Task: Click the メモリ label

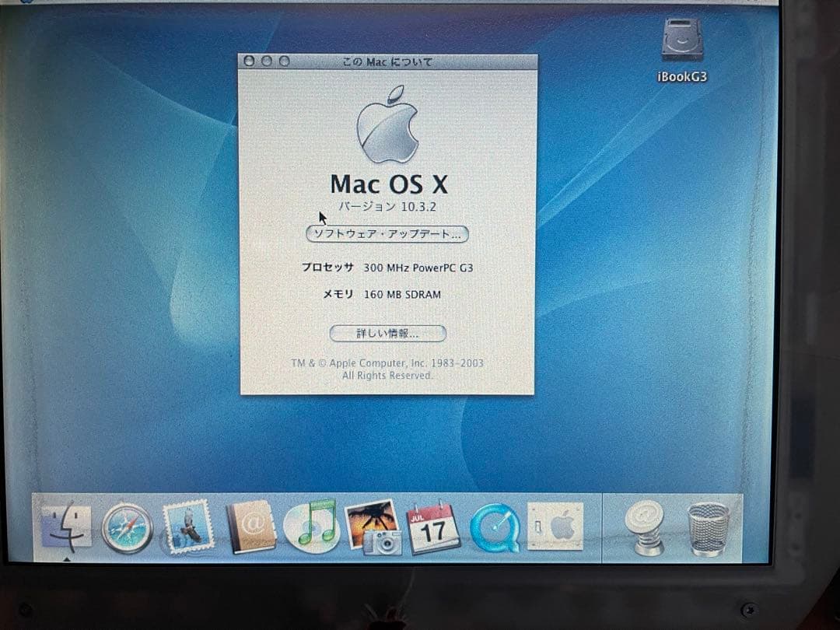Action: click(x=338, y=294)
